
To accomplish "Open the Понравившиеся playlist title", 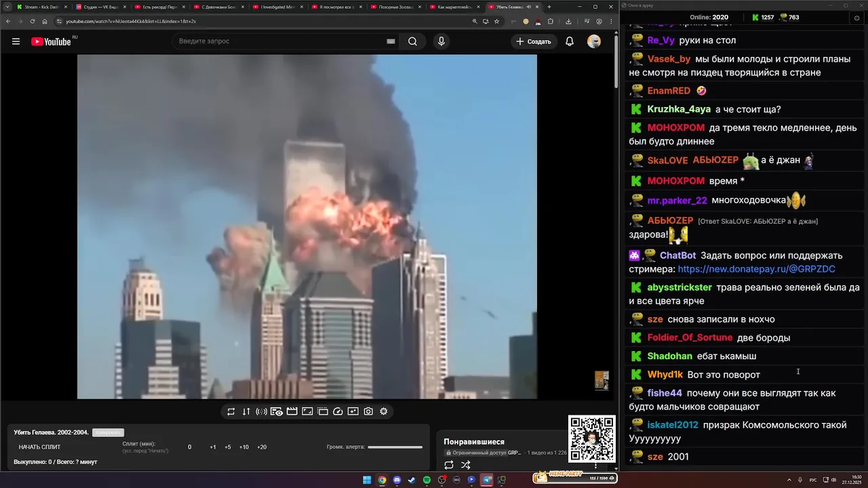I will [474, 442].
